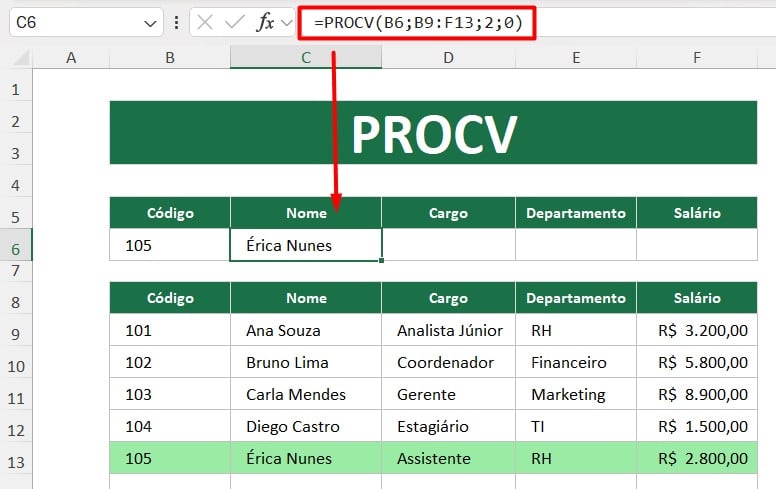
Task: Expand the chevron beside the fx icon
Action: click(x=286, y=23)
